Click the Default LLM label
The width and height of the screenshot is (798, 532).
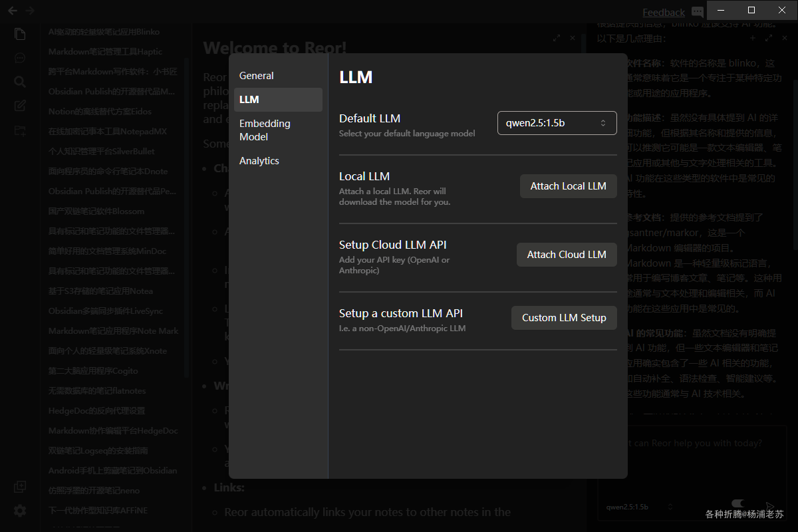click(x=370, y=118)
